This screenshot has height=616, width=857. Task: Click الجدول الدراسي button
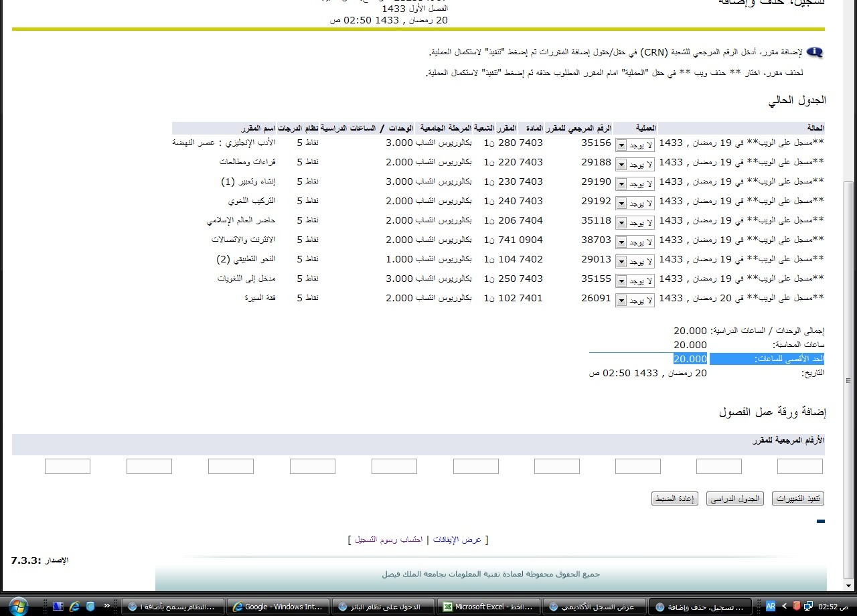click(x=736, y=499)
